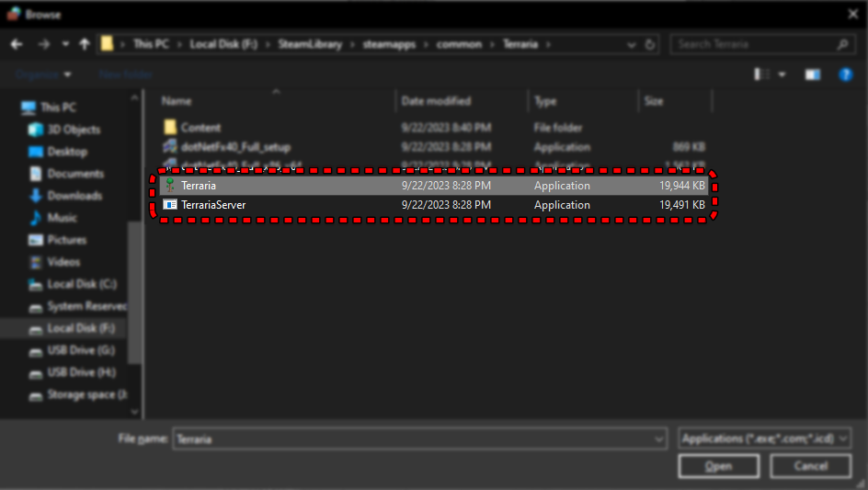Open the Organize menu
868x490 pixels.
(x=43, y=74)
